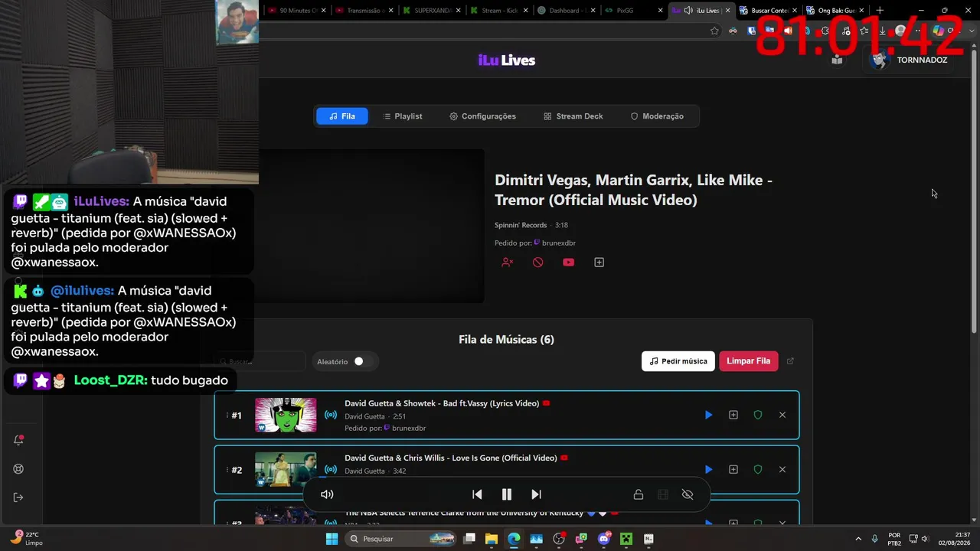
Task: Click the Fila de Músicas (6) heading
Action: 507,340
